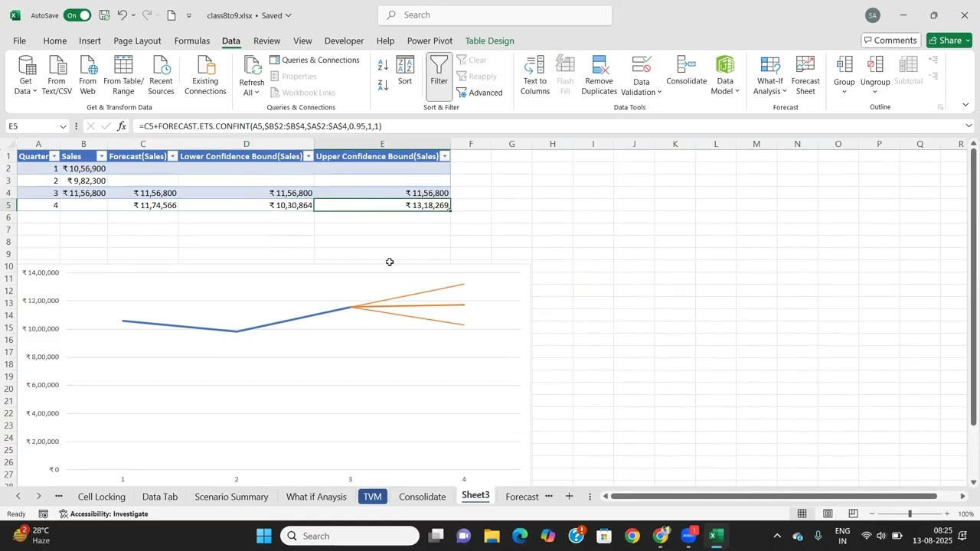Open the Quarter column filter dropdown
The image size is (980, 551).
tap(54, 156)
